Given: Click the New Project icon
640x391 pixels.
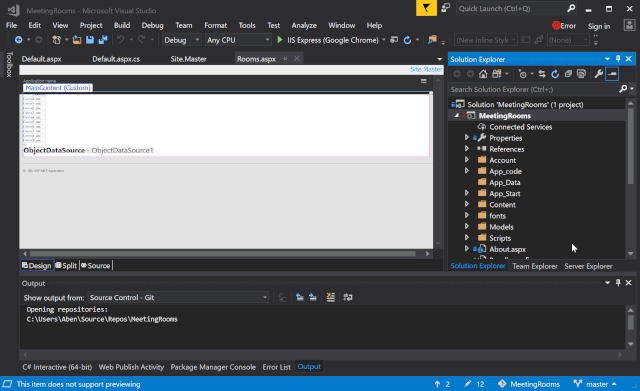Looking at the screenshot, I should [x=56, y=40].
